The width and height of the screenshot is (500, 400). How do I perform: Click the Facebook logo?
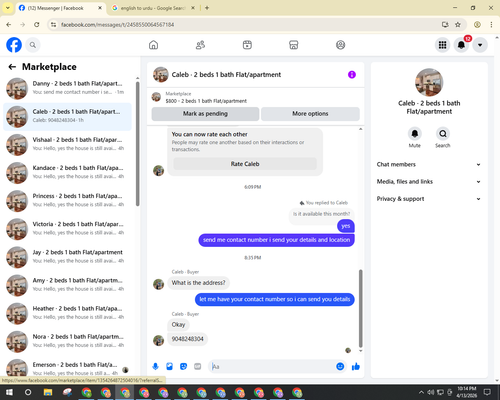click(x=14, y=45)
